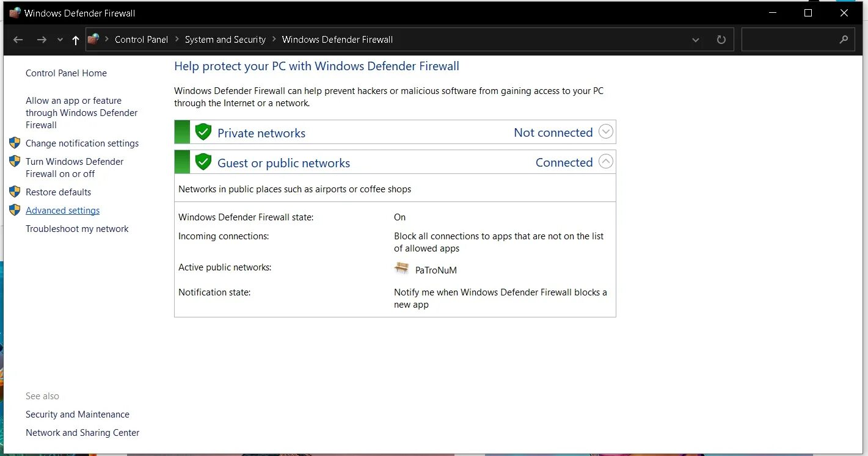The image size is (868, 456).
Task: Click the Forward navigation arrow
Action: tap(42, 40)
